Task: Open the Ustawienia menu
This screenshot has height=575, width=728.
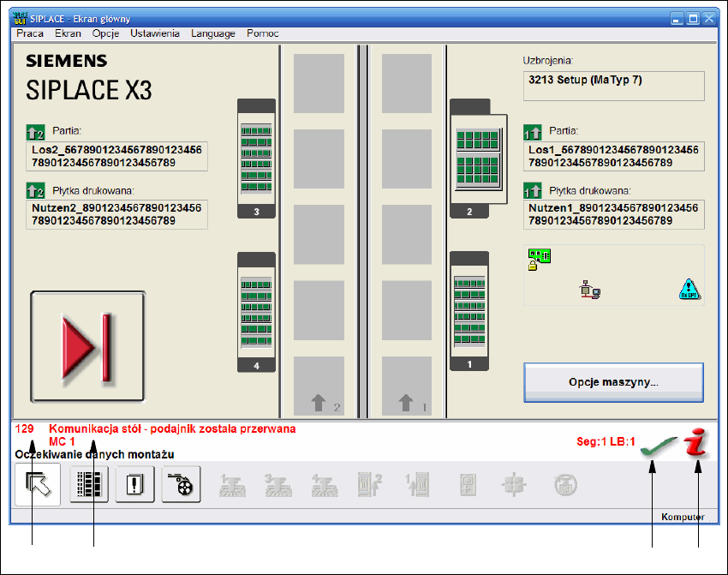Action: [155, 33]
